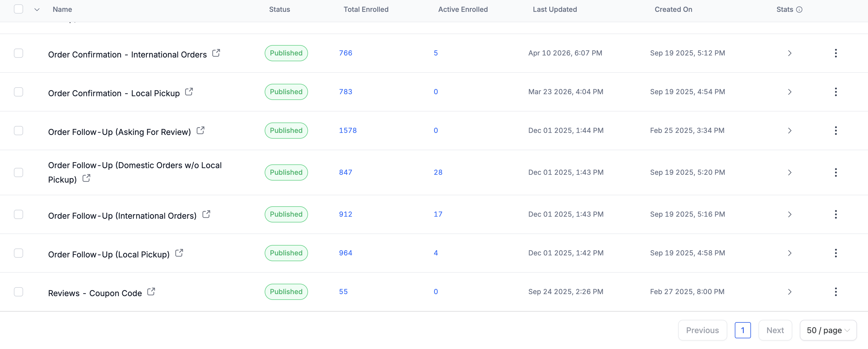Screen dimensions: 868x349
Task: Expand stats chevron for Order Confirmation Local Pickup
Action: tap(789, 92)
